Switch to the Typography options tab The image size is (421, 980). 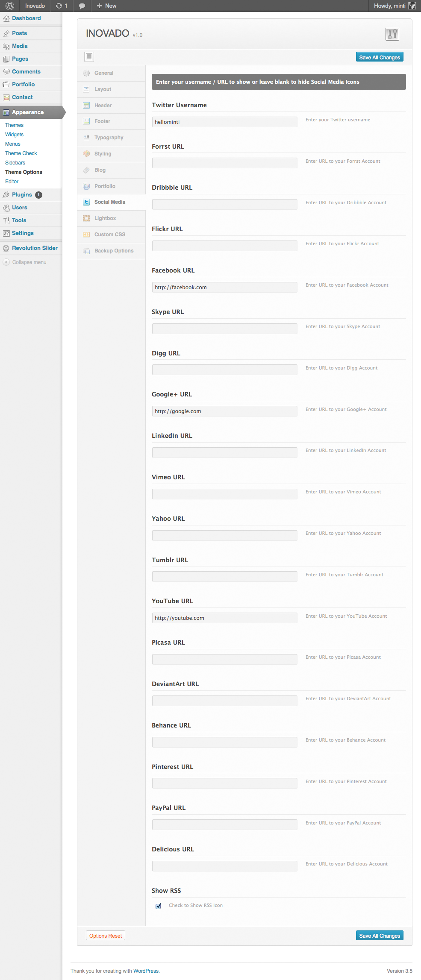(109, 138)
